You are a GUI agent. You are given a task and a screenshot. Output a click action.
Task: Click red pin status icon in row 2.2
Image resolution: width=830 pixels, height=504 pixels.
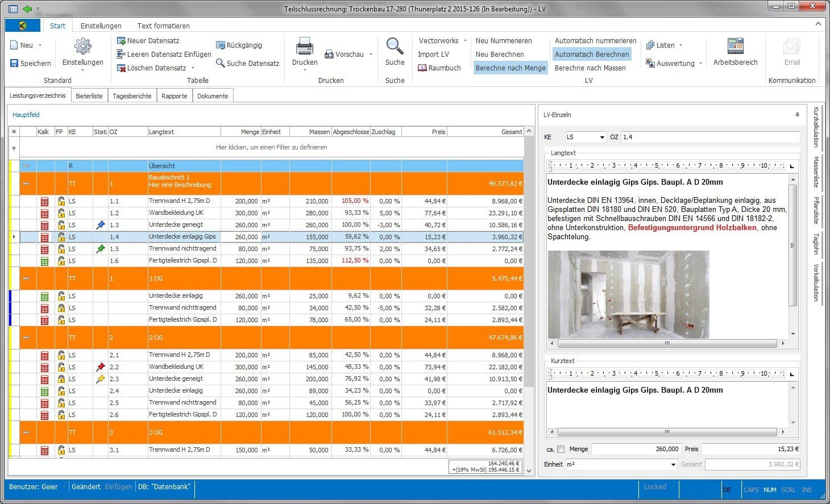point(101,367)
